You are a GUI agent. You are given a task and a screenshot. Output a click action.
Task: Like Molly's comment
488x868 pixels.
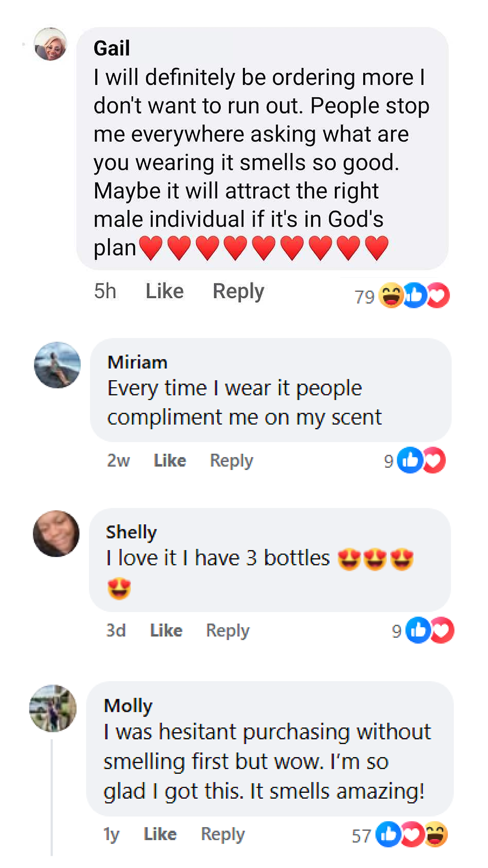(160, 834)
